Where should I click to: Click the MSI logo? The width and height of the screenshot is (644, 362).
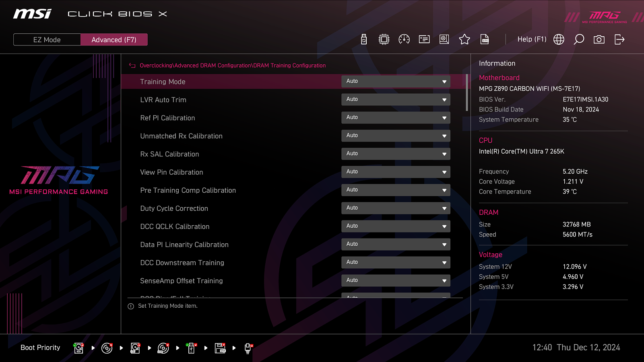pyautogui.click(x=32, y=14)
